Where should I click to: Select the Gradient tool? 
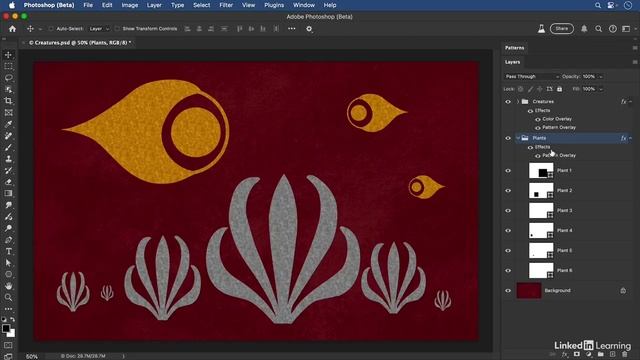tap(8, 193)
